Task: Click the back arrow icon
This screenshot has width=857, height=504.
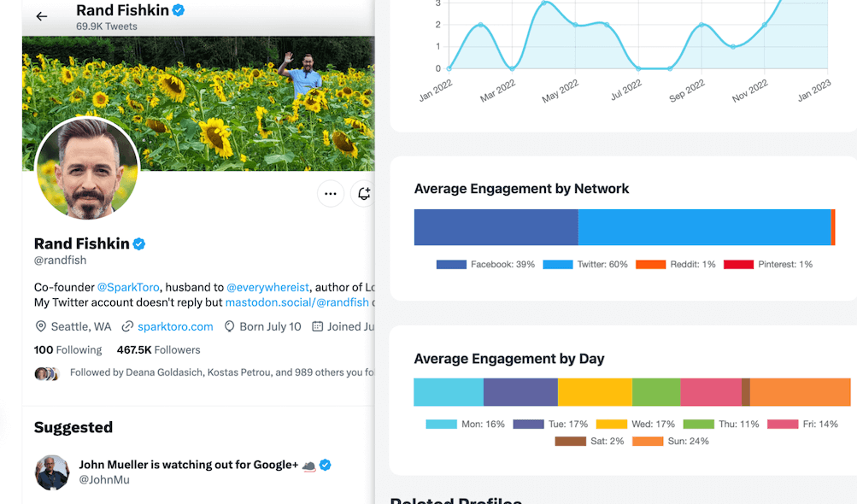Action: (41, 16)
